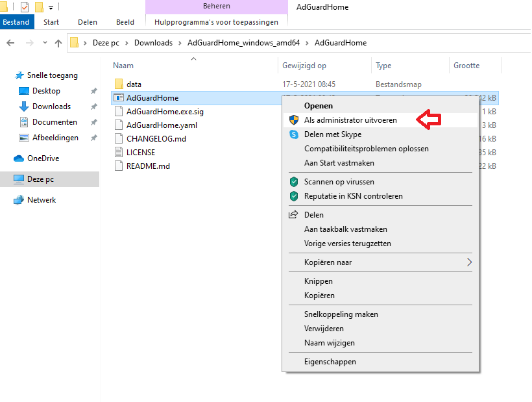Choose Verwijderen in the context menu
Screen dimensions: 532x402
380,329
